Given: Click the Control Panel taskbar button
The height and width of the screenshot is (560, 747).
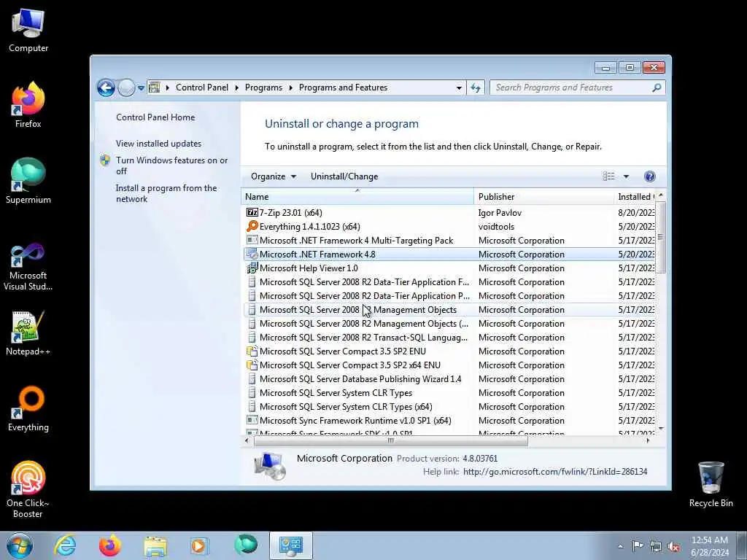Looking at the screenshot, I should pos(290,545).
